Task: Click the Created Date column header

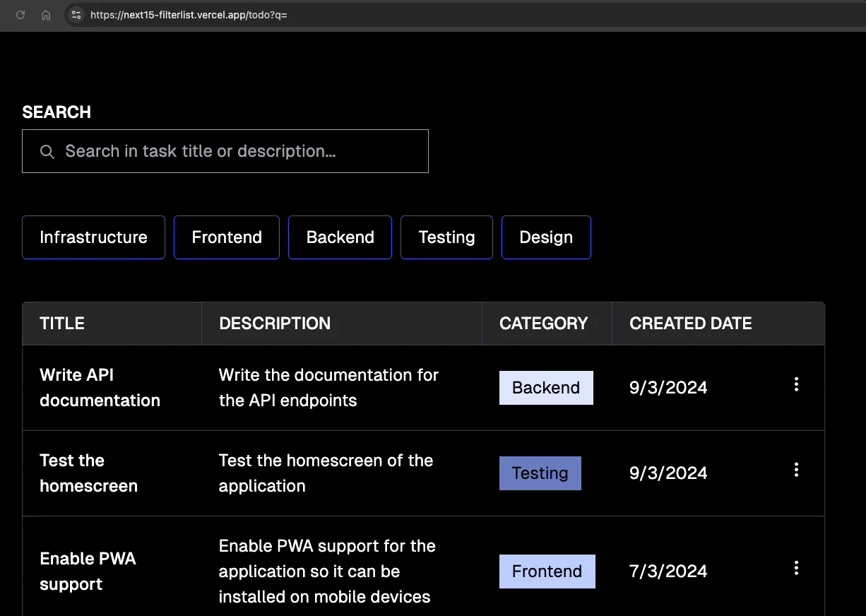Action: coord(690,324)
